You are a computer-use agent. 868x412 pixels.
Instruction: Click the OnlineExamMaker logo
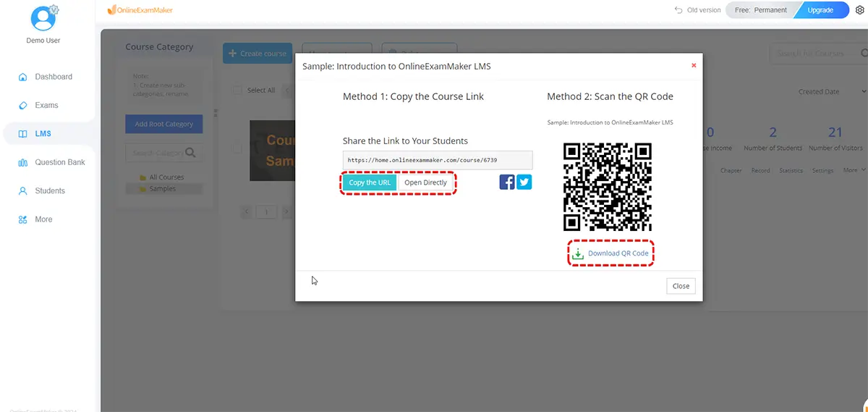[x=140, y=10]
